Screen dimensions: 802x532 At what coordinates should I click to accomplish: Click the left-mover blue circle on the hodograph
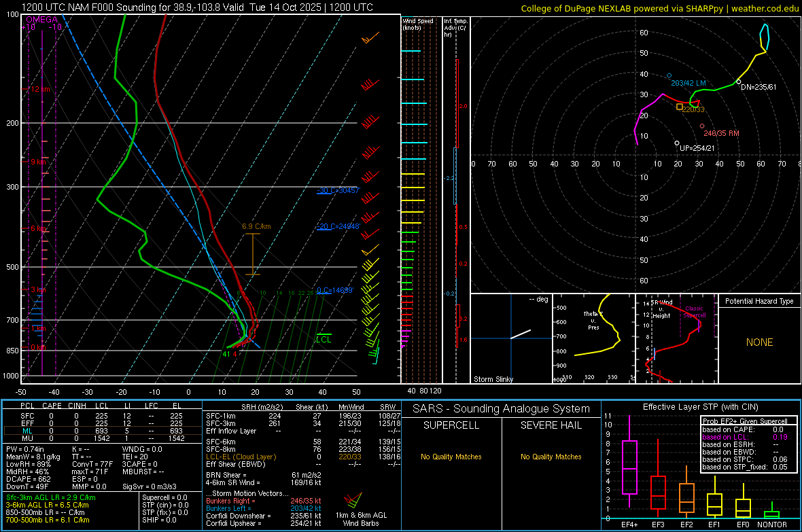pyautogui.click(x=669, y=75)
